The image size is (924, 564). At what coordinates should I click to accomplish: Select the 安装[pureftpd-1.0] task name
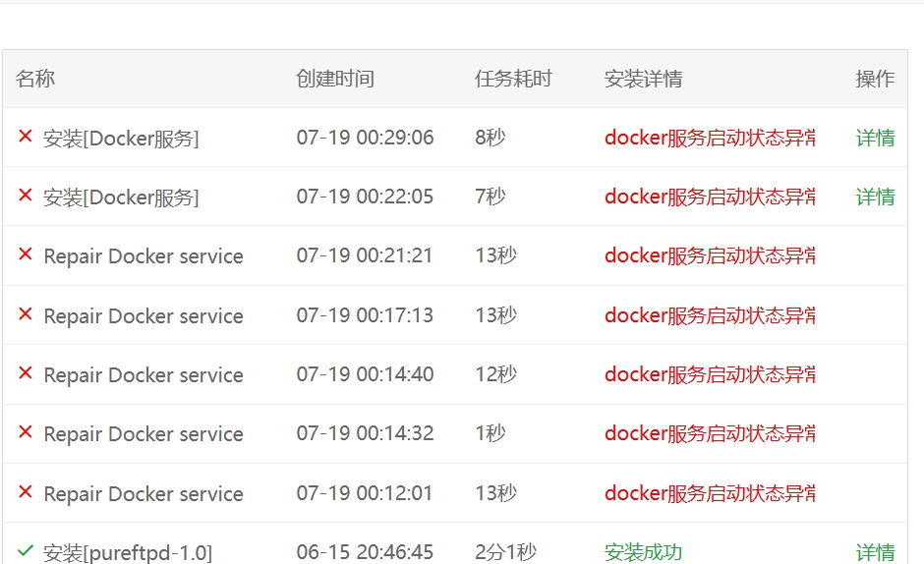pyautogui.click(x=127, y=553)
